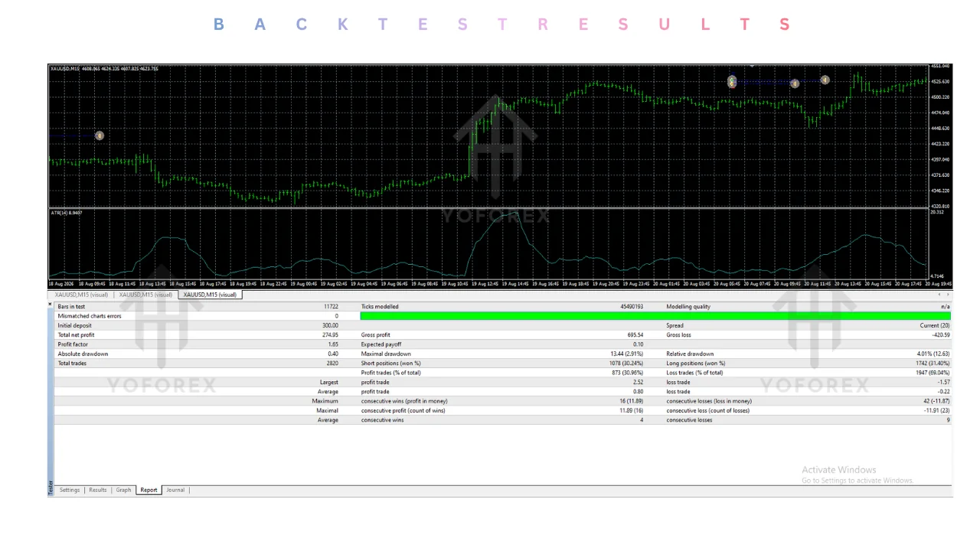The height and width of the screenshot is (551, 980).
Task: Select the value 1947 (69.04%)
Action: tap(933, 373)
